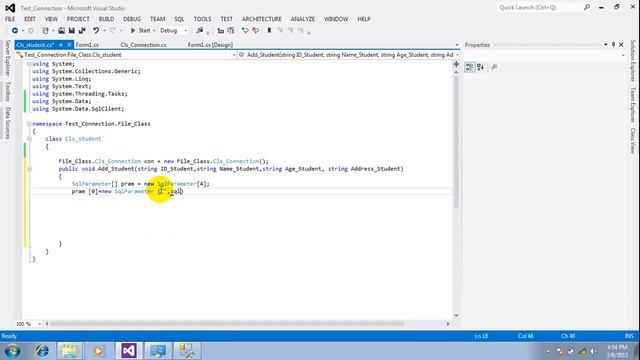640x360 pixels.
Task: Open the Start button dropdown arrow
Action: pyautogui.click(x=154, y=31)
